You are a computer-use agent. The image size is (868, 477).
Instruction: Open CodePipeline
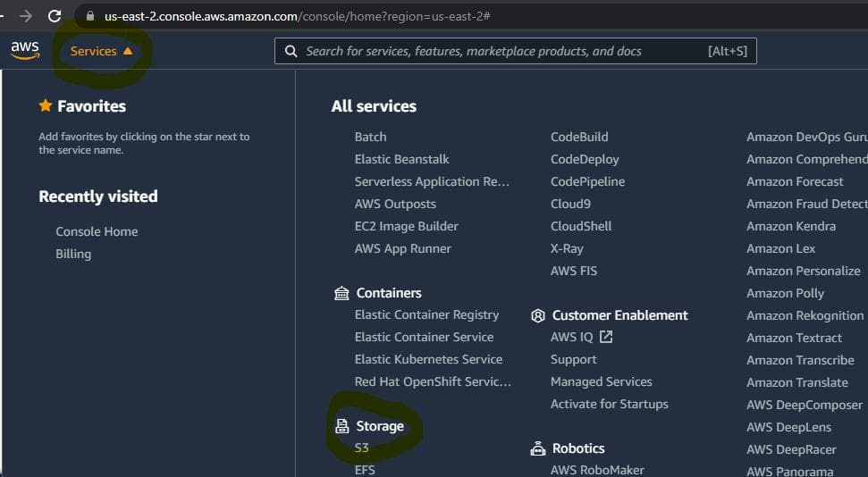(587, 181)
